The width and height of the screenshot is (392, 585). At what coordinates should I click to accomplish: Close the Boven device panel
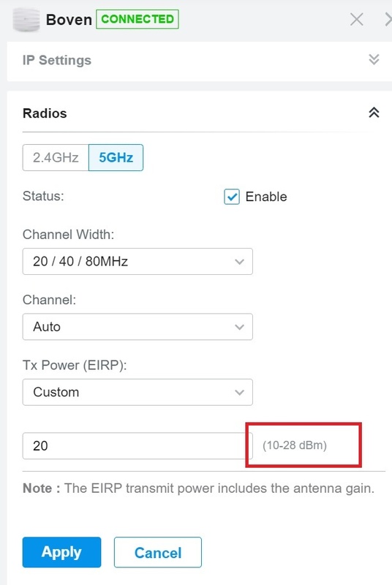(357, 19)
